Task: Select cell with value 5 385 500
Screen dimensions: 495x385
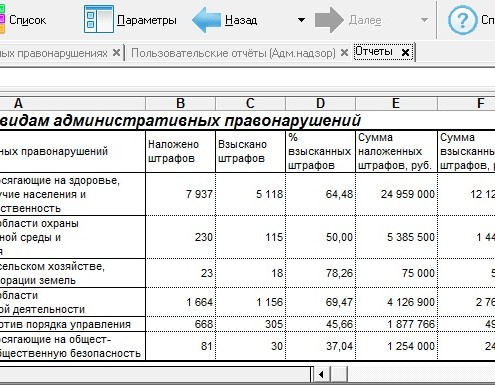Action: [x=396, y=237]
